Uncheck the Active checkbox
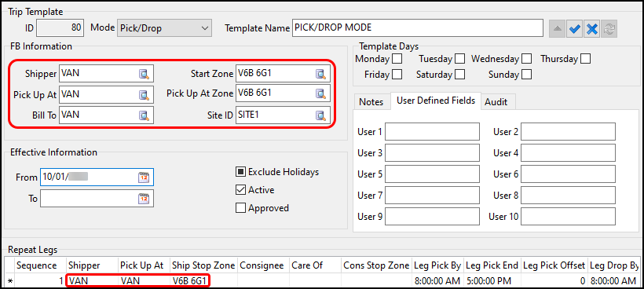 240,190
